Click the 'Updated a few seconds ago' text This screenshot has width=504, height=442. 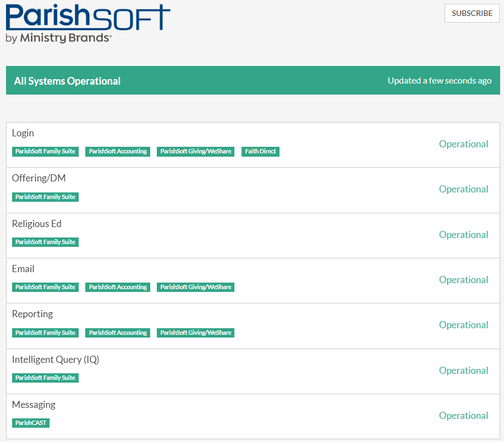440,81
